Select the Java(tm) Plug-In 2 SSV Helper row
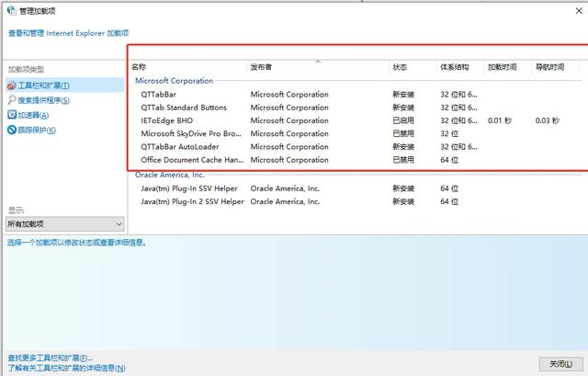The width and height of the screenshot is (588, 376). [x=356, y=201]
